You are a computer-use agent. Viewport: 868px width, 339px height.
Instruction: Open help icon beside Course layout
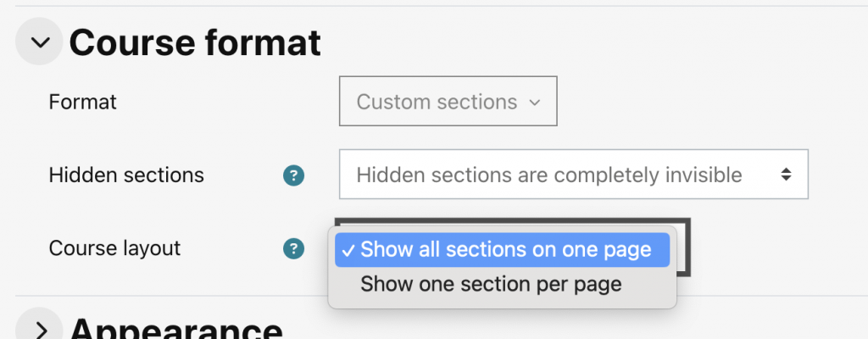pos(293,248)
